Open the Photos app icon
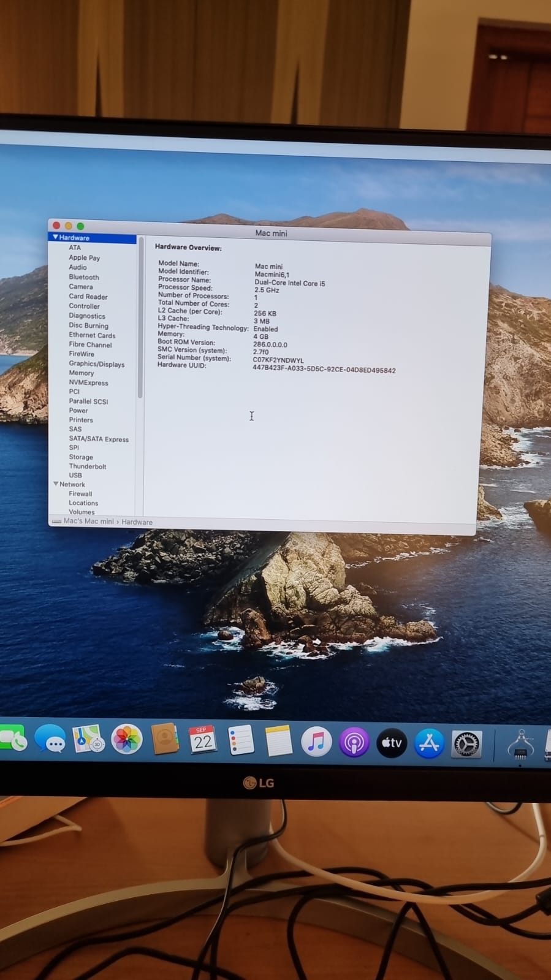551x980 pixels. click(127, 739)
